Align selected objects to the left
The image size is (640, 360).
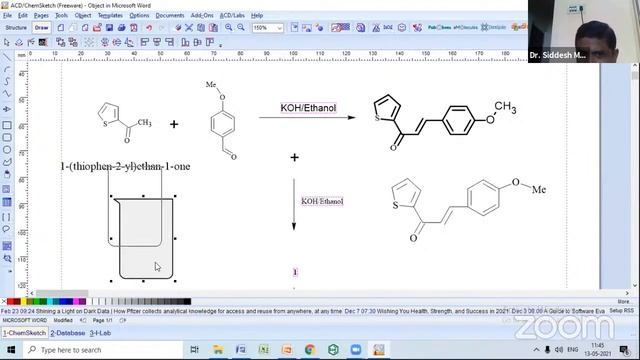pyautogui.click(x=144, y=42)
